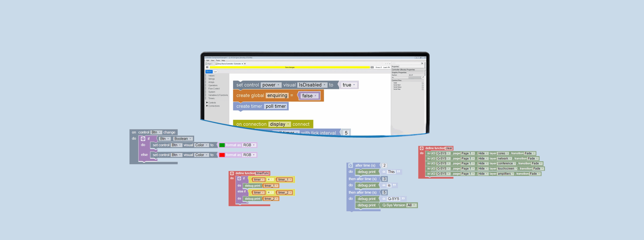This screenshot has width=644, height=240.
Task: Expand the Controls tree in the blocks toolbox
Action: click(x=207, y=102)
